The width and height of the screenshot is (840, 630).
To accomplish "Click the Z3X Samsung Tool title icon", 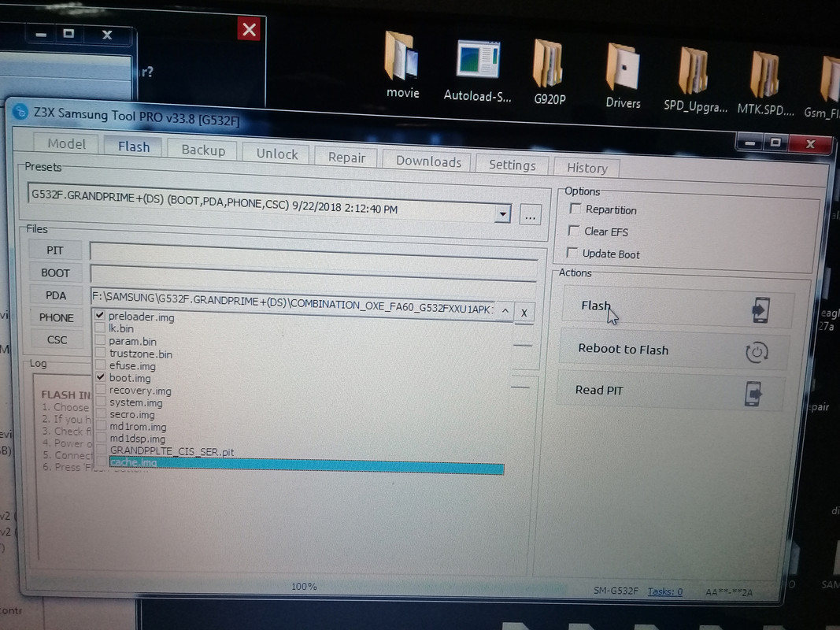I will [x=20, y=111].
